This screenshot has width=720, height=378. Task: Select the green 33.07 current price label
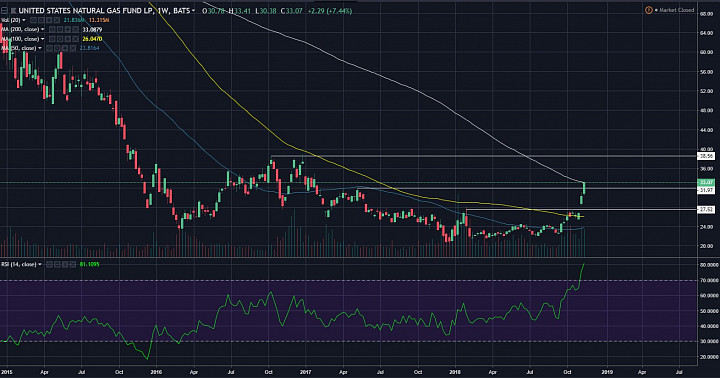coord(705,182)
